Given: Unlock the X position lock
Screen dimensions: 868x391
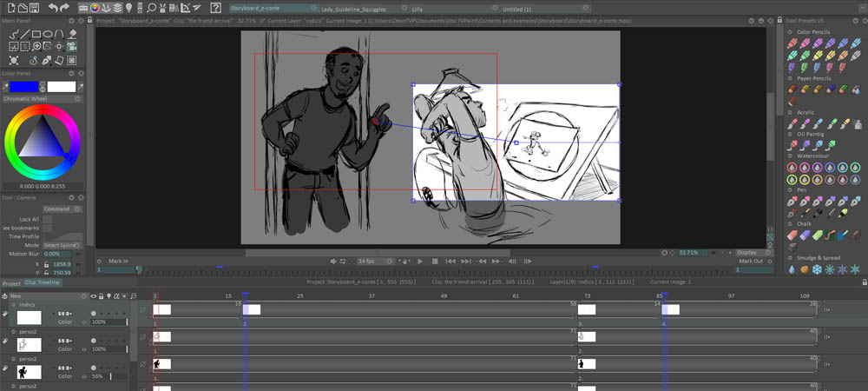Looking at the screenshot, I should (47, 264).
